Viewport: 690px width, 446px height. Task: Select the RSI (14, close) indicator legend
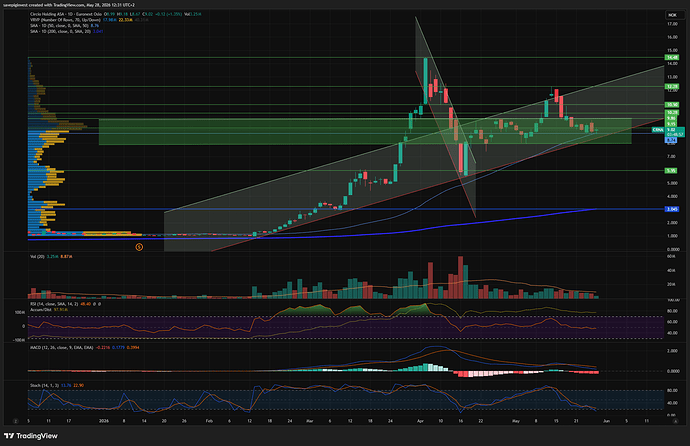54,304
